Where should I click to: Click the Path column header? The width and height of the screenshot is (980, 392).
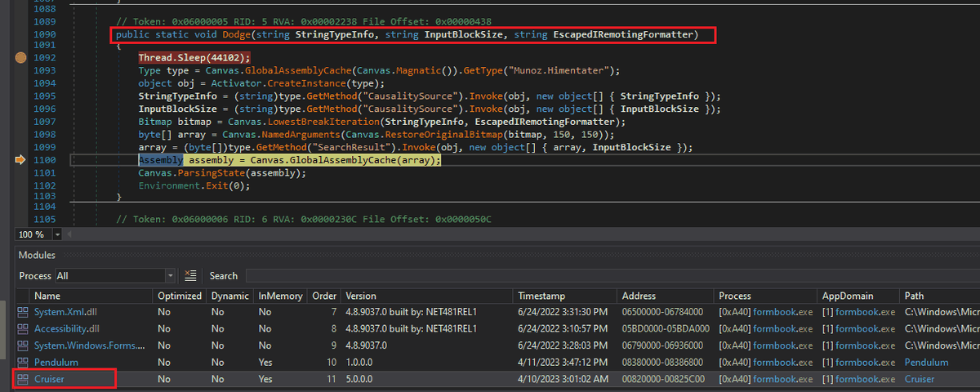click(x=915, y=296)
